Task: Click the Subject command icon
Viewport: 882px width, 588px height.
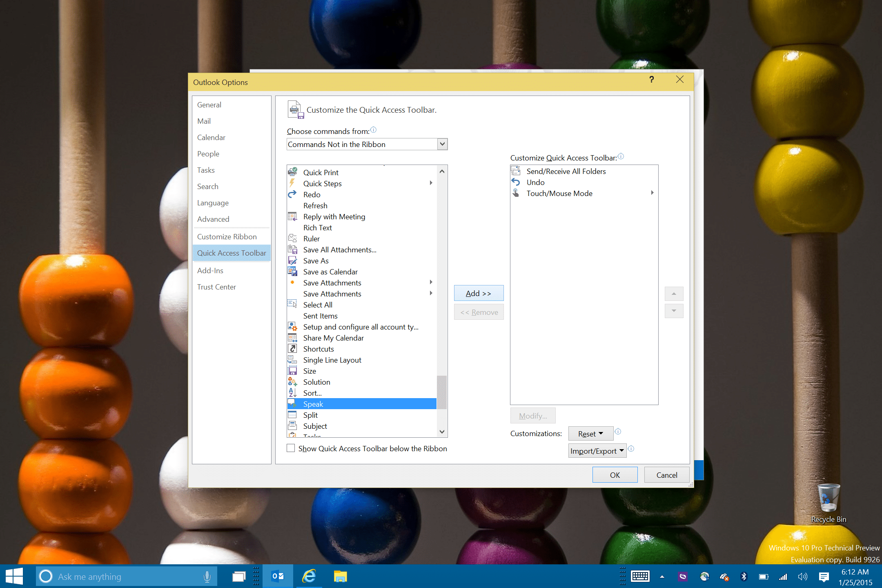Action: [292, 425]
